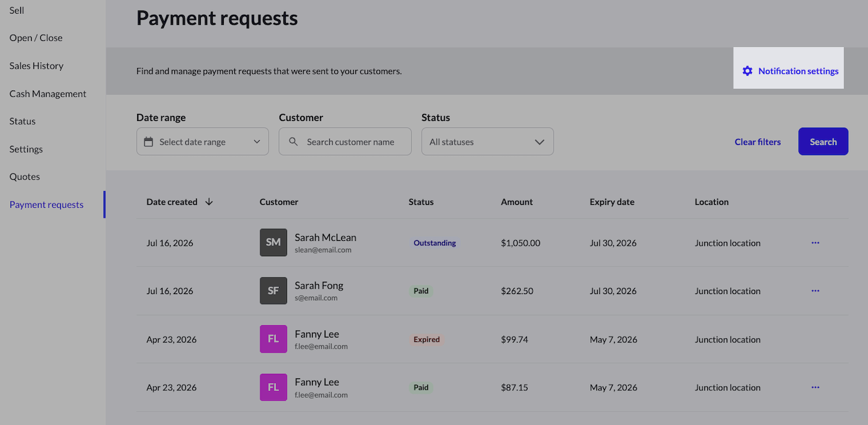Open Sales History in the sidebar
Image resolution: width=868 pixels, height=425 pixels.
click(37, 66)
